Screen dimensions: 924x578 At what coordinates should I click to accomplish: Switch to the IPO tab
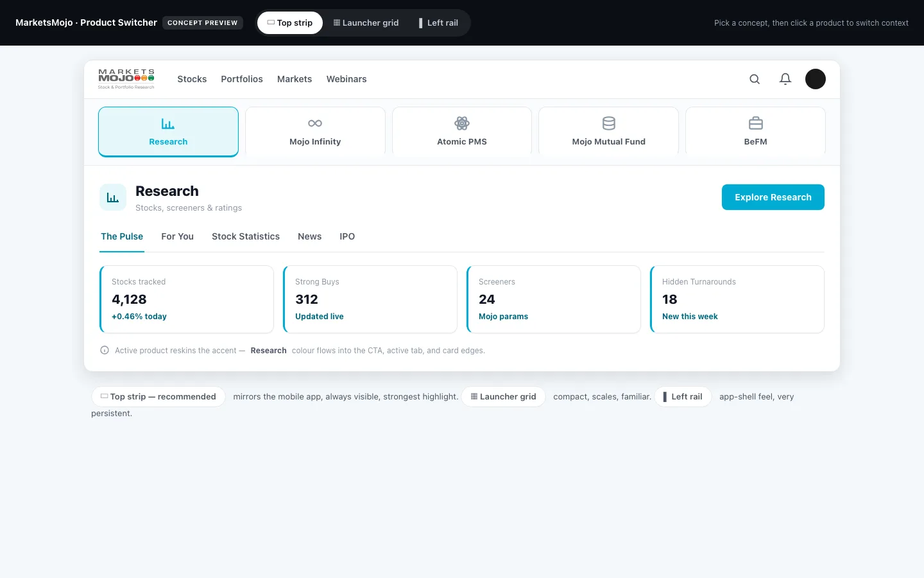tap(347, 236)
